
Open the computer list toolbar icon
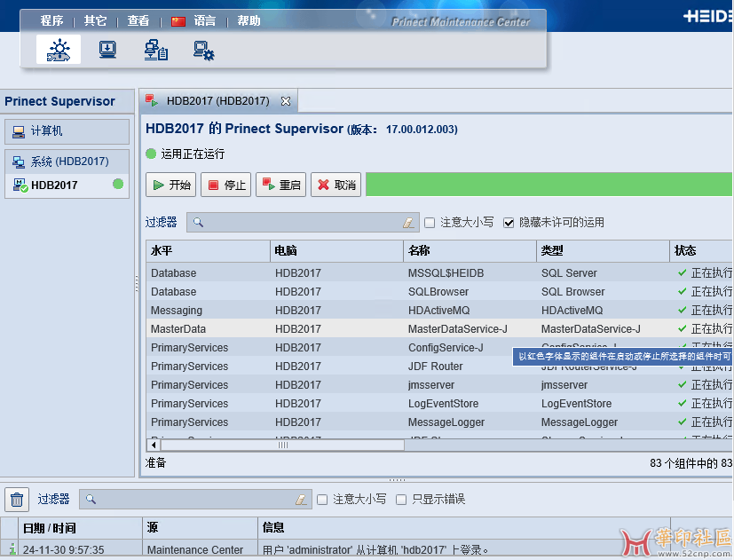pyautogui.click(x=156, y=50)
